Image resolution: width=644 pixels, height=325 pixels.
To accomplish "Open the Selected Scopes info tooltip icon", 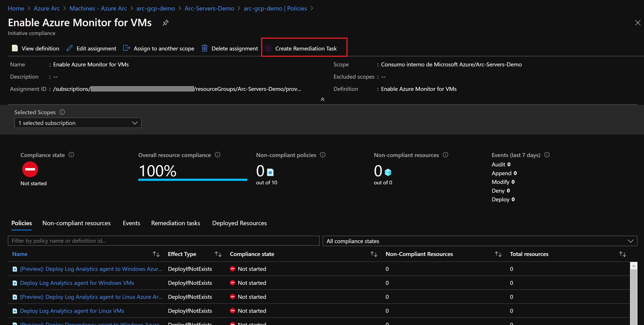I will [62, 112].
